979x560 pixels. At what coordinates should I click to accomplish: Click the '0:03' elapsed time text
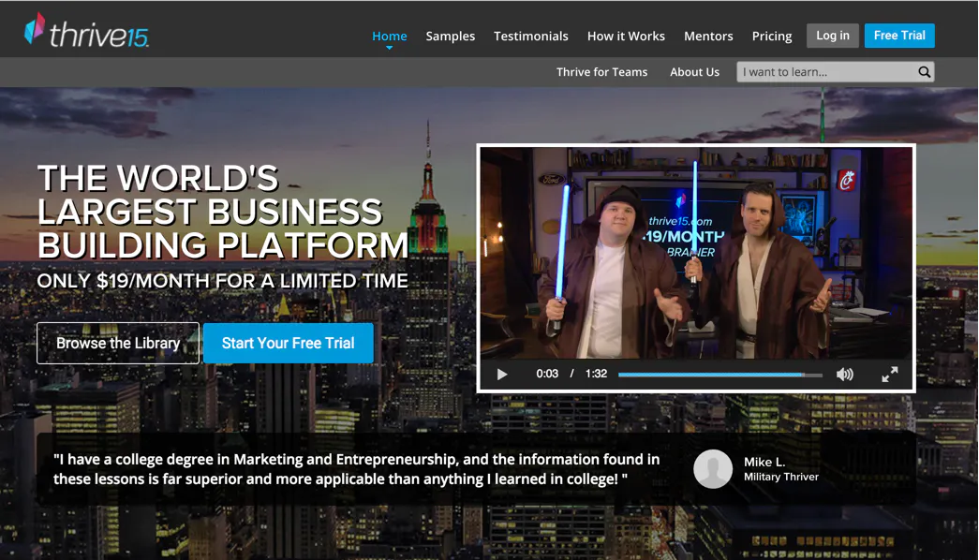pyautogui.click(x=547, y=374)
